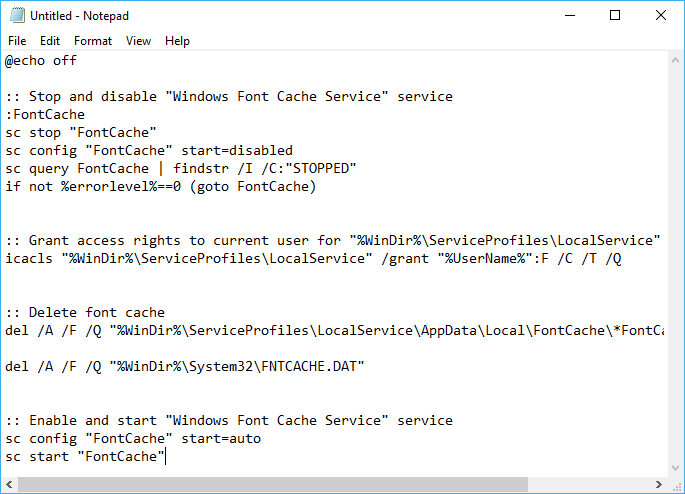Screen dimensions: 685x494
Task: Click the vertical scrollbar down arrow
Action: click(x=675, y=468)
